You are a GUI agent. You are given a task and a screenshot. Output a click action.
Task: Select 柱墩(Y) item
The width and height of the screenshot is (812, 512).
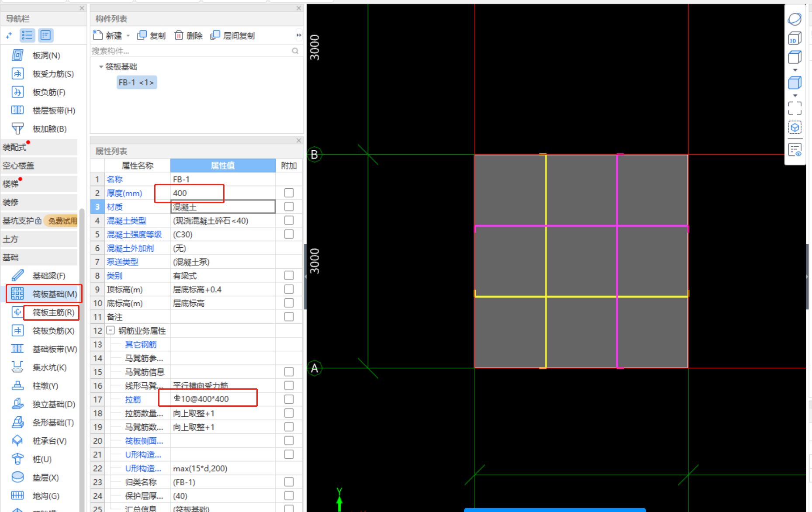tap(36, 386)
